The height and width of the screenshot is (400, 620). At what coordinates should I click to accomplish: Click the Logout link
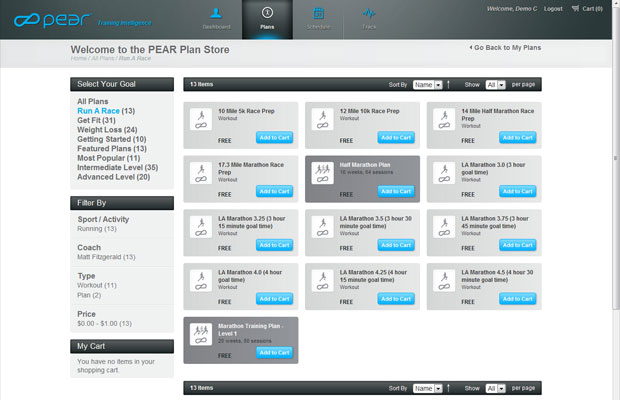(x=553, y=9)
